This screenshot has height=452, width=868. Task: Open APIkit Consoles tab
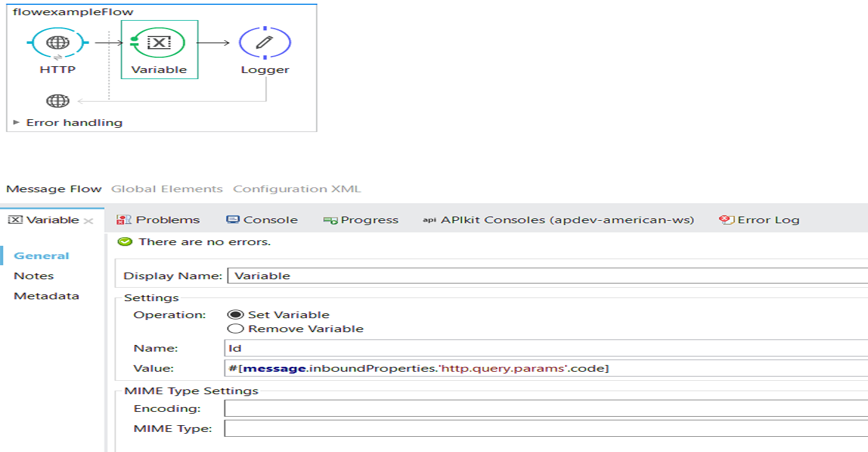coord(558,220)
